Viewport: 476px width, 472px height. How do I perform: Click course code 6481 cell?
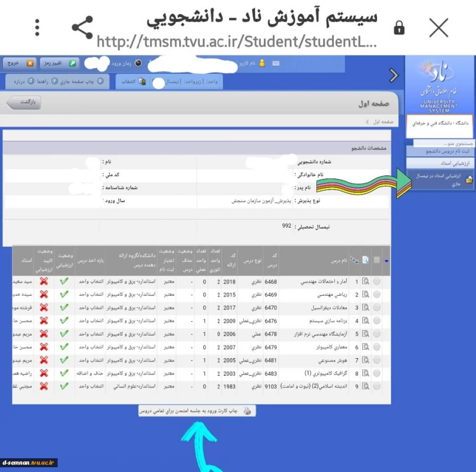pyautogui.click(x=270, y=360)
